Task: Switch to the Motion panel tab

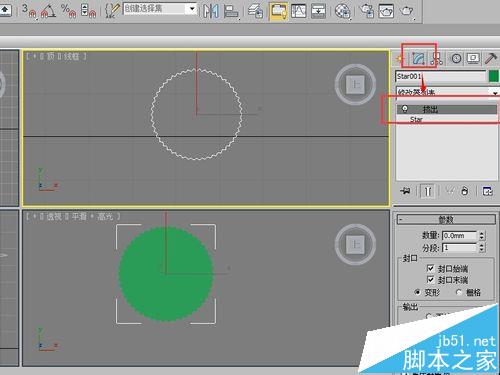Action: (456, 59)
